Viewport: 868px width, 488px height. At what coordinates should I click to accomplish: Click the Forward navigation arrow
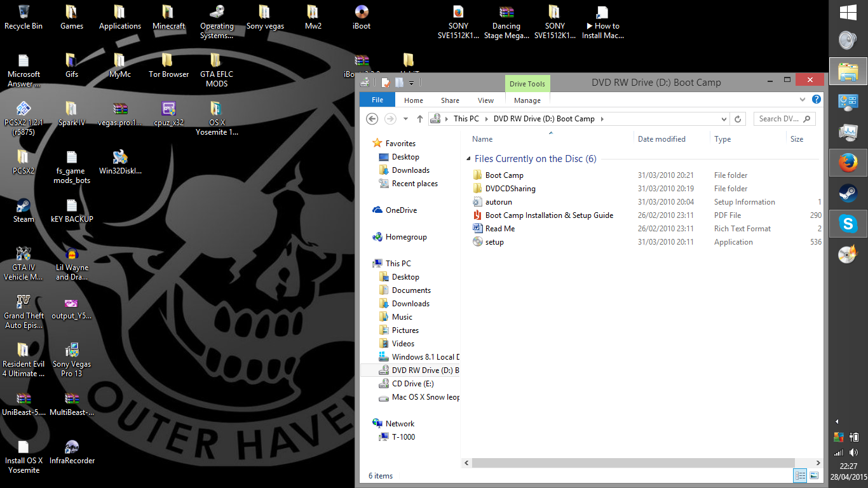390,119
